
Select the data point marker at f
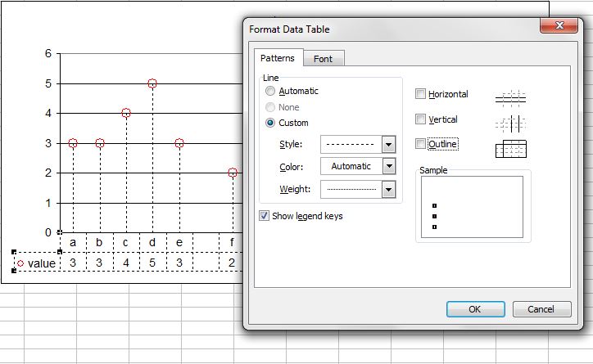233,173
